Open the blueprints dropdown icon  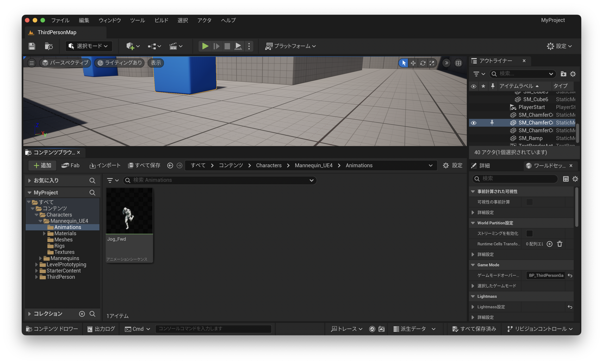pos(154,46)
